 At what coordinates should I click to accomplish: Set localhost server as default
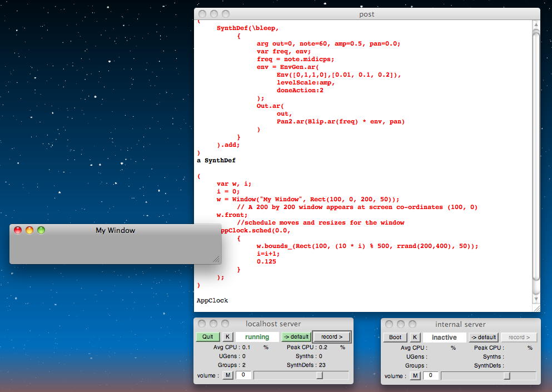[296, 337]
